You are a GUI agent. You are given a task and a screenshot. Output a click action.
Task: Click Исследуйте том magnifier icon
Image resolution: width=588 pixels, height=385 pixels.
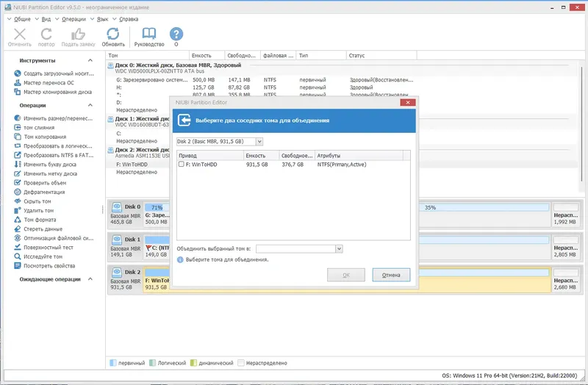pos(17,256)
